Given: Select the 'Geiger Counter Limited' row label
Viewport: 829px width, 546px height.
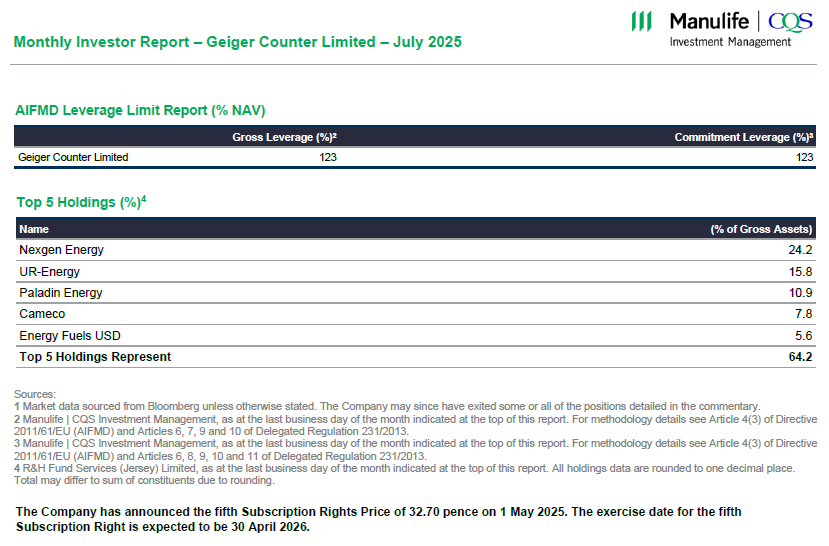Looking at the screenshot, I should 73,157.
